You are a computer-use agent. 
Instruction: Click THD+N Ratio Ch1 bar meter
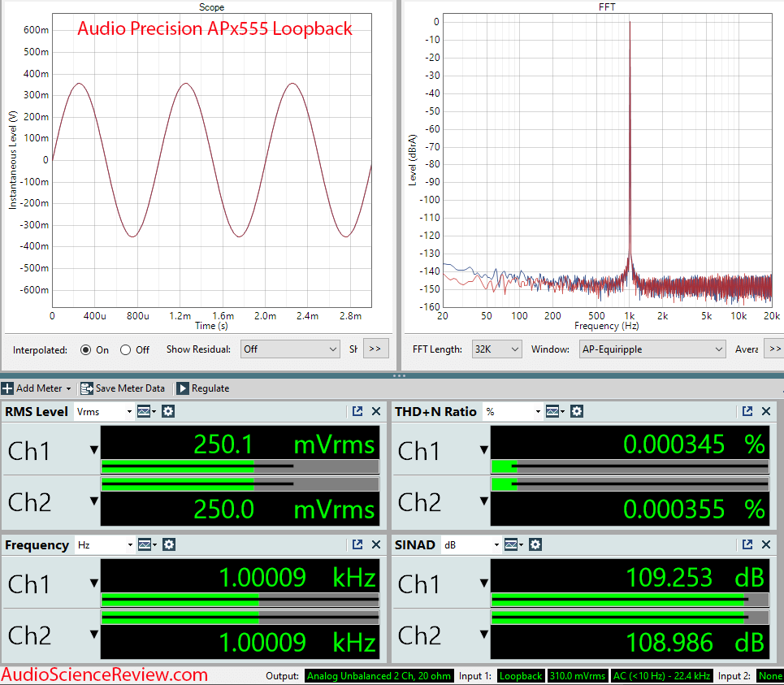tap(630, 467)
